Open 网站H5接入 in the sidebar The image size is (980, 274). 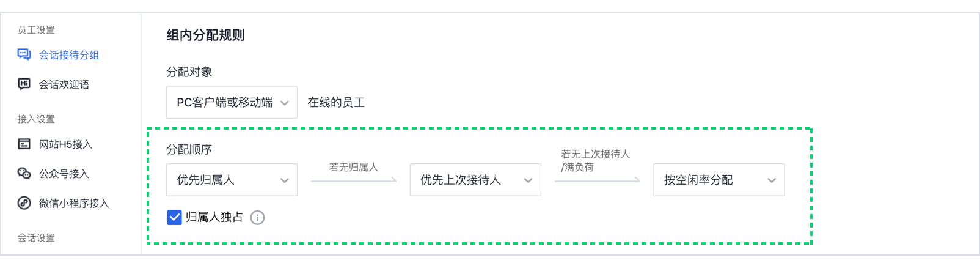coord(65,144)
